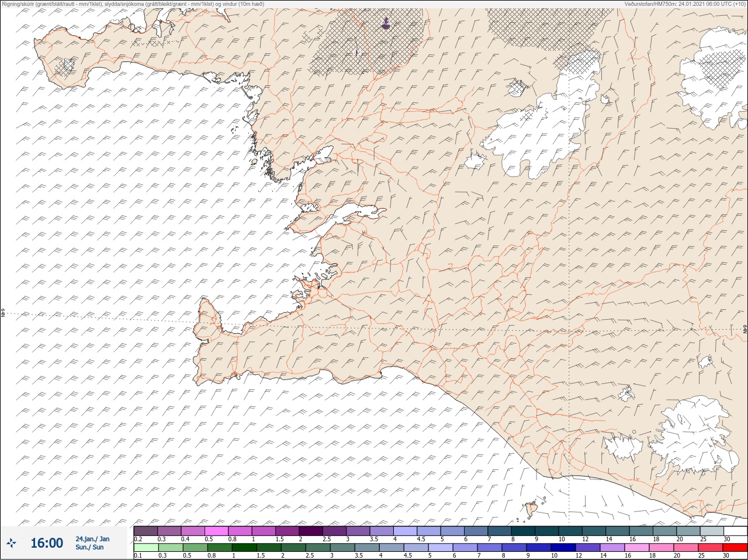Pick the dark green 1 swatch, lower legend row

pyautogui.click(x=243, y=548)
